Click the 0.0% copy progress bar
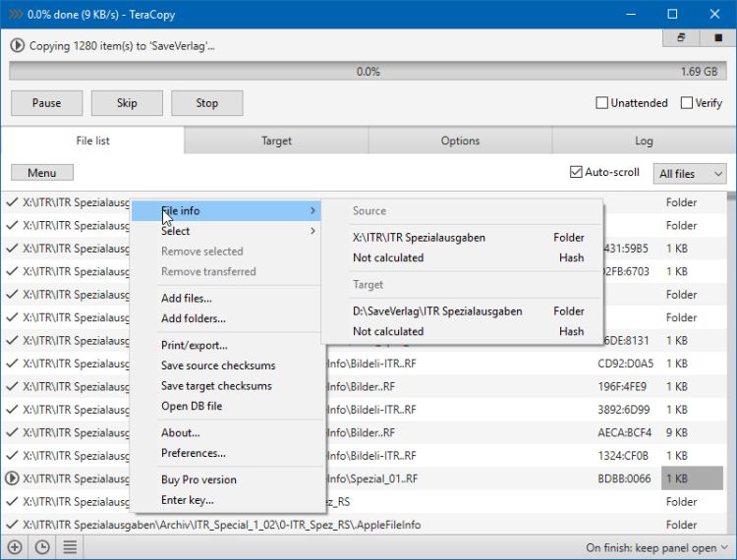737x560 pixels. pyautogui.click(x=368, y=72)
